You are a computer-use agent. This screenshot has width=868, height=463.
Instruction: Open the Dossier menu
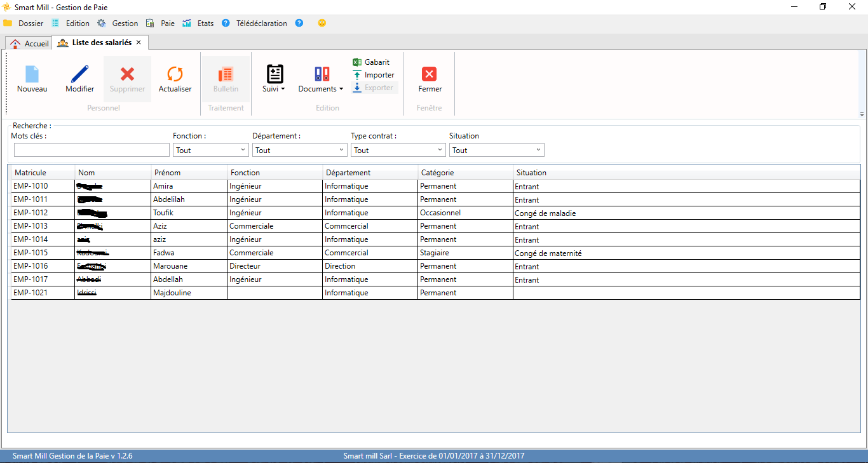tap(31, 23)
